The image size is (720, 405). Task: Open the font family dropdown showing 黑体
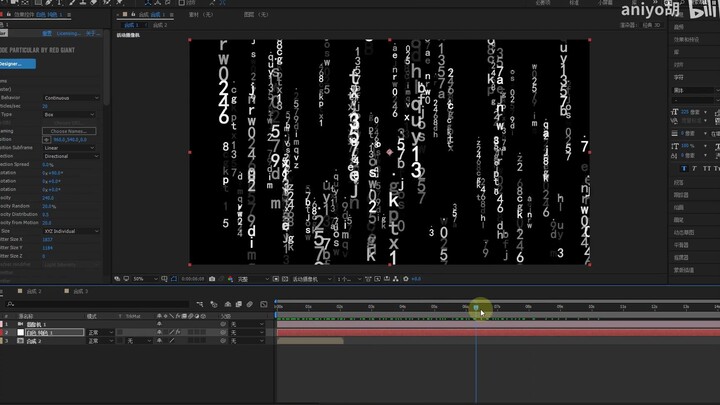tap(694, 90)
